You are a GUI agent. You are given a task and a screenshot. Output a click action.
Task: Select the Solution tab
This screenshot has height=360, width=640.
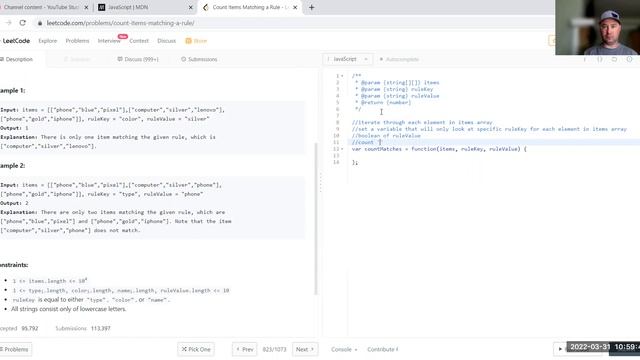[77, 59]
